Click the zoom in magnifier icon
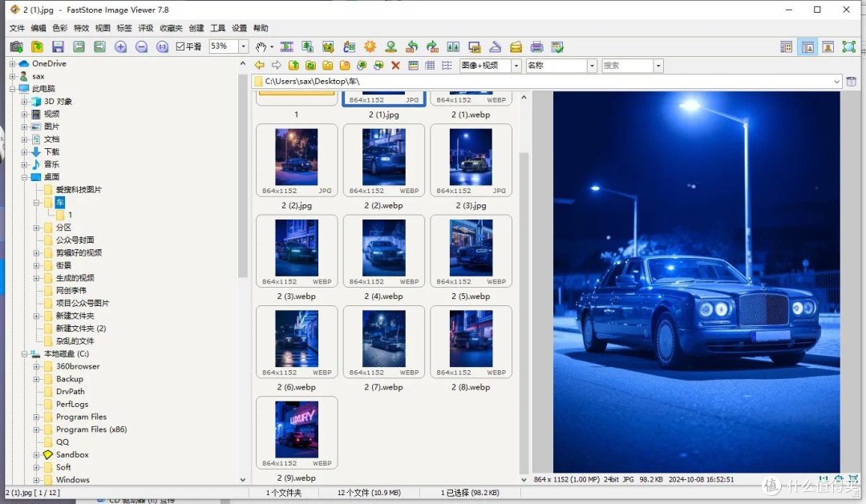This screenshot has height=504, width=866. point(120,47)
